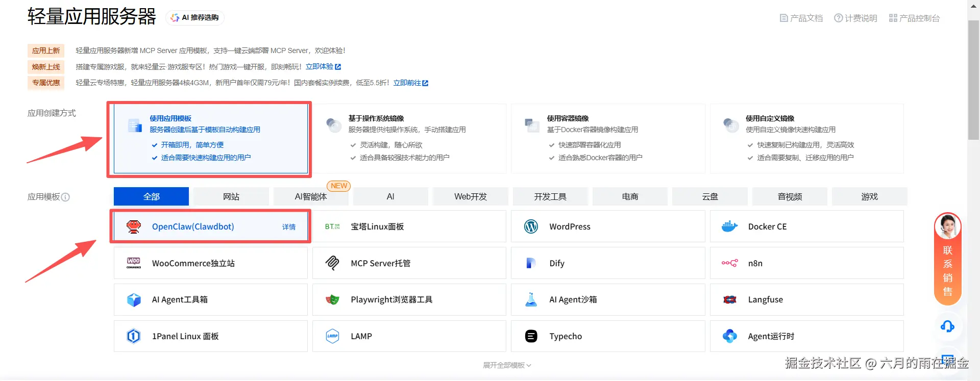
Task: Click the 应用上新 tag
Action: pyautogui.click(x=46, y=51)
